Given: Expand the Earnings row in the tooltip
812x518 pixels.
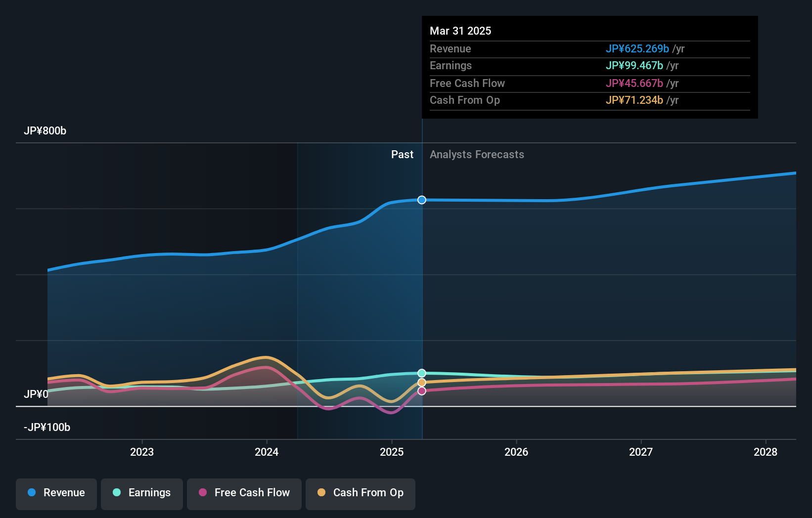Looking at the screenshot, I should point(588,66).
